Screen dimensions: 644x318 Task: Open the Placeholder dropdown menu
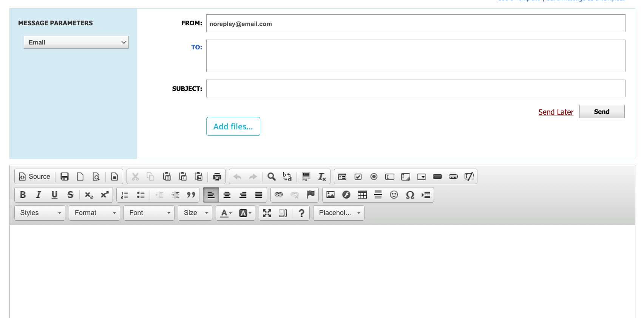pos(339,213)
